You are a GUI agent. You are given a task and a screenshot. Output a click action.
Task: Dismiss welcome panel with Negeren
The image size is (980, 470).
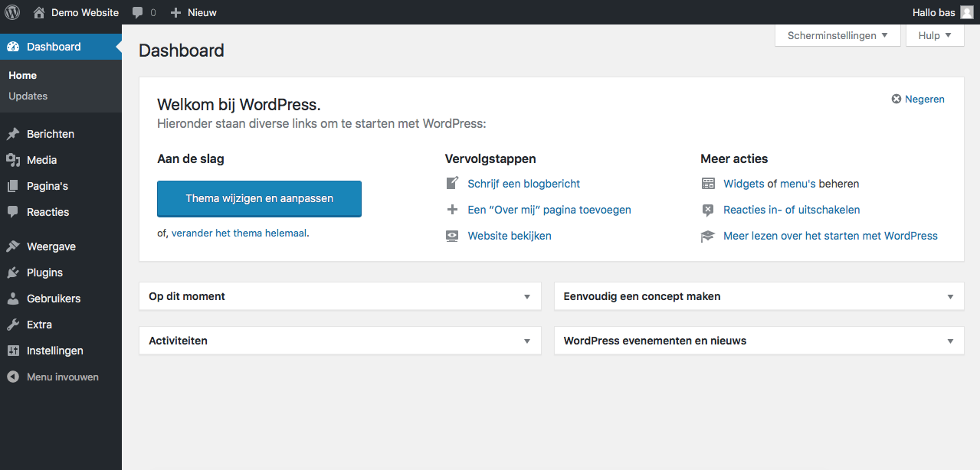[x=918, y=99]
